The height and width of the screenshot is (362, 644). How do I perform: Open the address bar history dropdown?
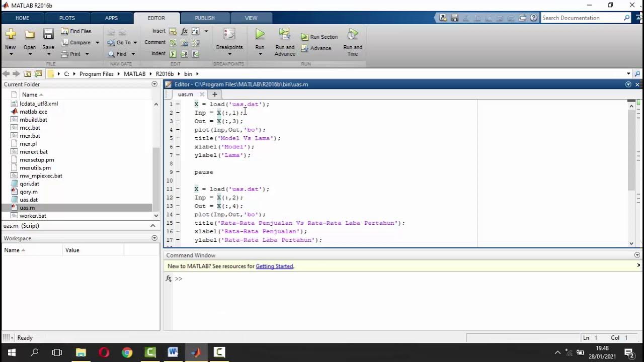pos(629,74)
